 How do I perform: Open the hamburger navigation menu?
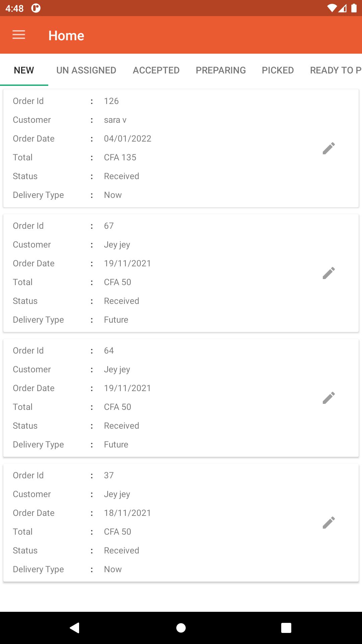(19, 35)
